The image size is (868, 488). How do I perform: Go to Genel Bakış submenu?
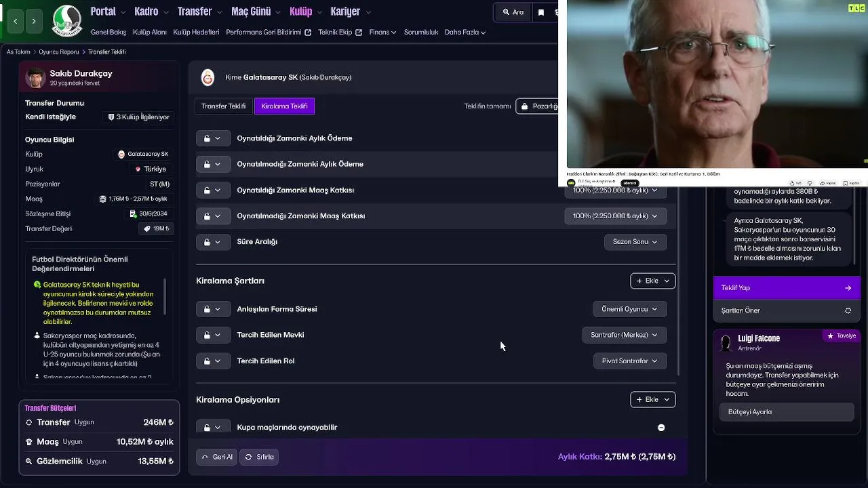tap(108, 32)
